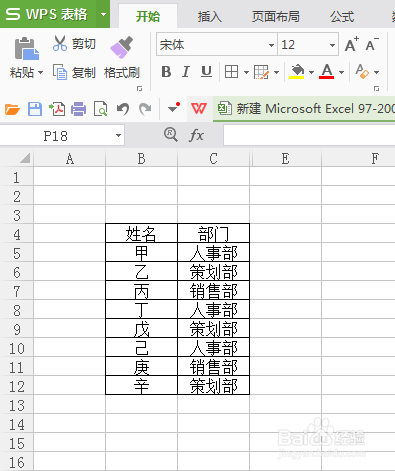Click 人事部 cell in row 10

tap(213, 347)
